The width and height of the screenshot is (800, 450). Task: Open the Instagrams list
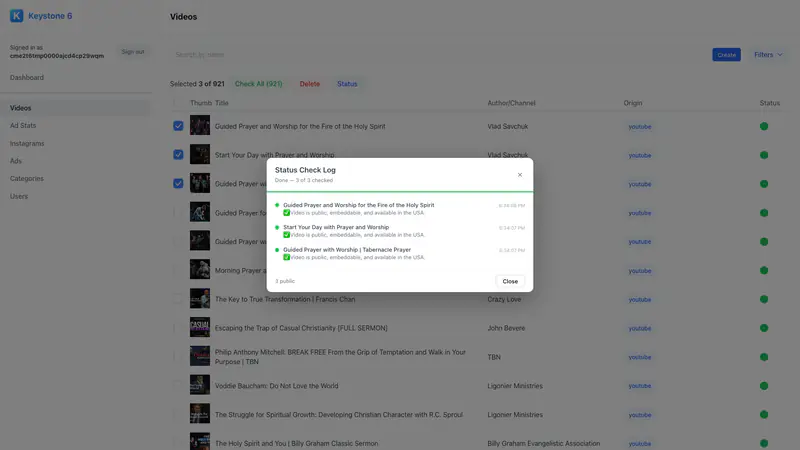pyautogui.click(x=27, y=143)
